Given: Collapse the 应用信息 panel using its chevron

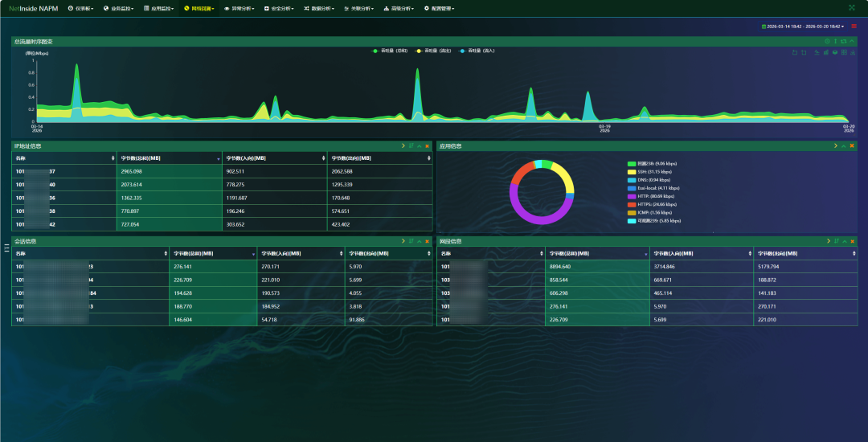Looking at the screenshot, I should tap(844, 146).
